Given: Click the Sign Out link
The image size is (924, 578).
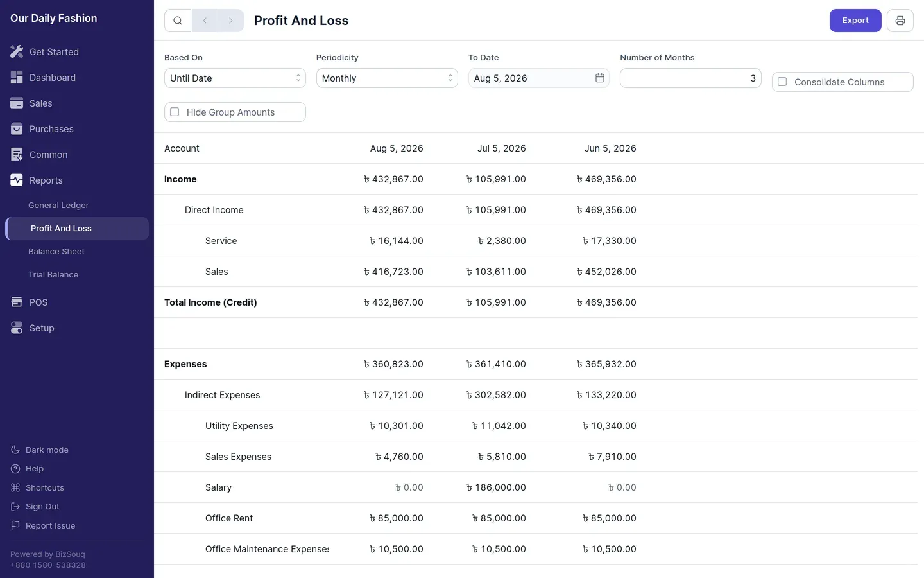Looking at the screenshot, I should click(42, 507).
